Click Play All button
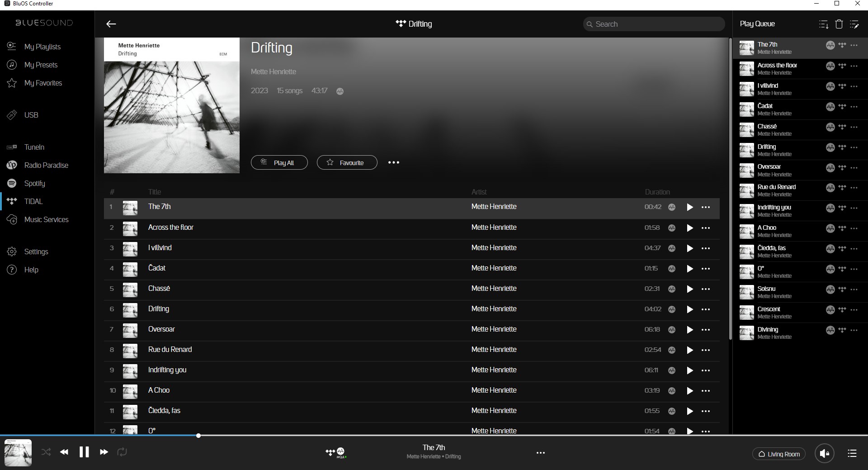 [x=279, y=162]
